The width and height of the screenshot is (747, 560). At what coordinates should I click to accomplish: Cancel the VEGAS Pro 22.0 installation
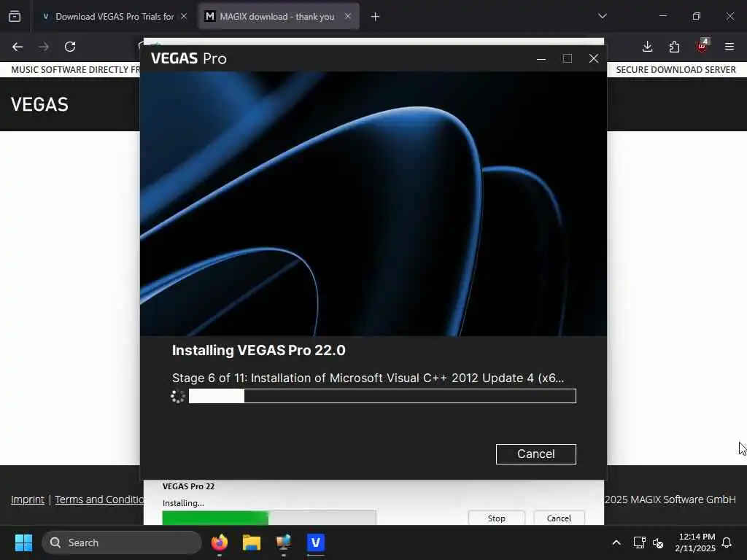pos(535,454)
